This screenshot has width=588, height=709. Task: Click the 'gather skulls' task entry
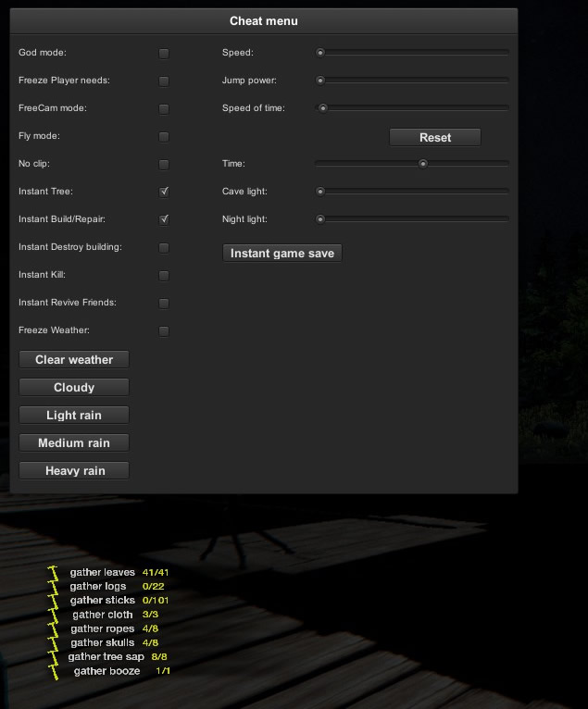click(102, 642)
